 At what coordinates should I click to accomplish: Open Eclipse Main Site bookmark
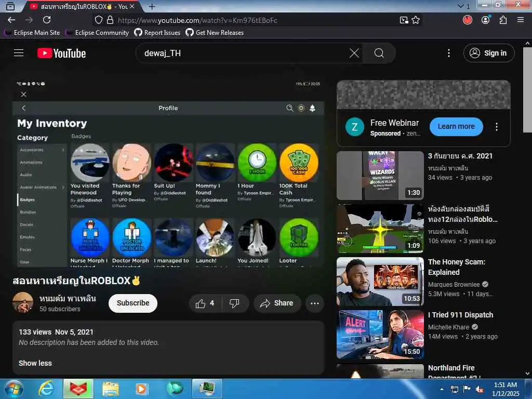click(x=32, y=33)
